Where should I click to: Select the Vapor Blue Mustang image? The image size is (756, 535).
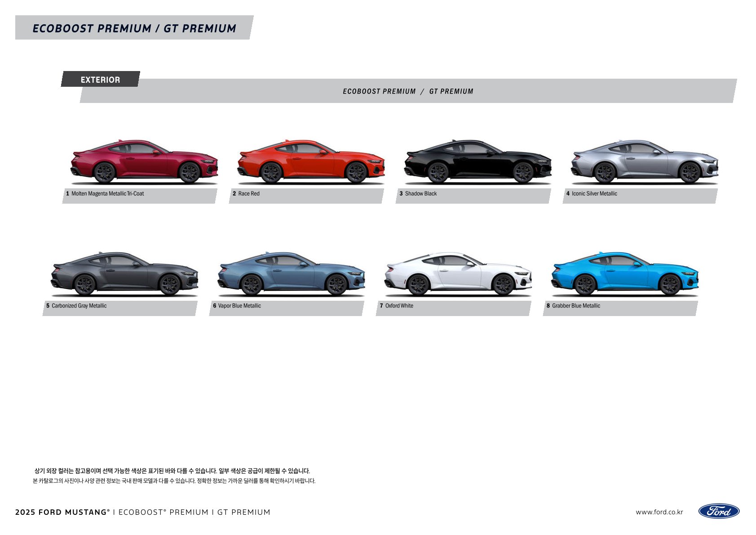291,274
